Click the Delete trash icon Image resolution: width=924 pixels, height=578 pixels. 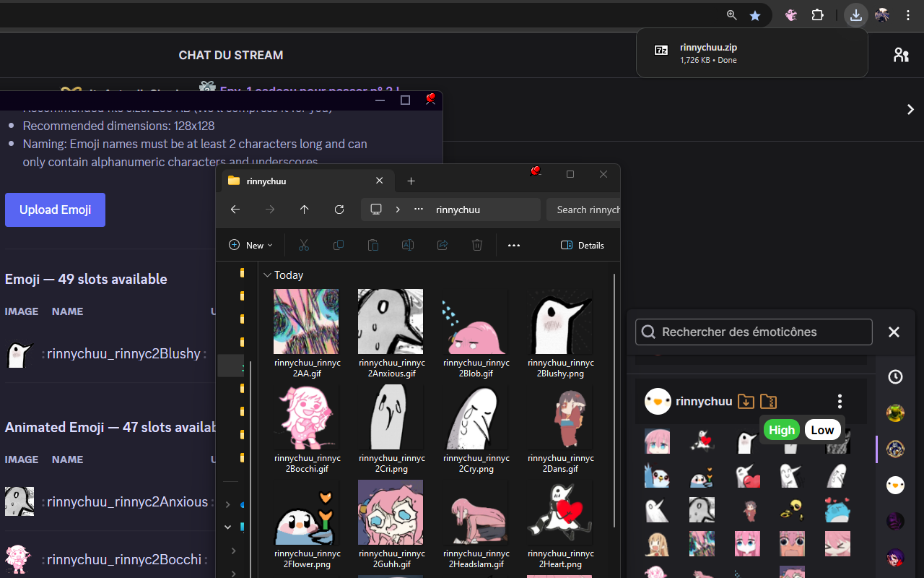(x=477, y=245)
